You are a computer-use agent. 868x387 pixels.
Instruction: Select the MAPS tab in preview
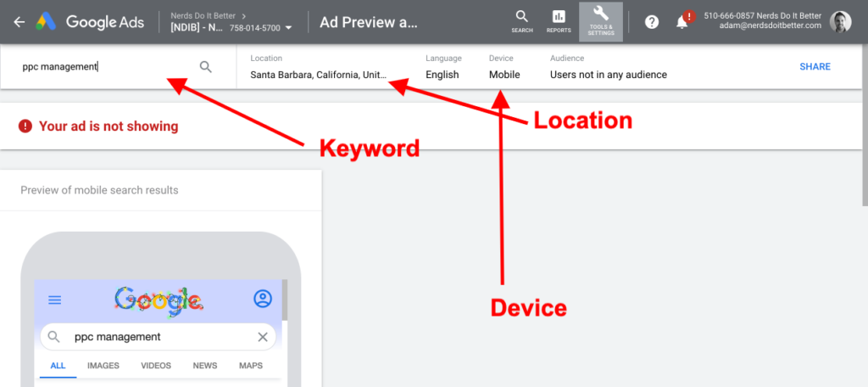251,366
